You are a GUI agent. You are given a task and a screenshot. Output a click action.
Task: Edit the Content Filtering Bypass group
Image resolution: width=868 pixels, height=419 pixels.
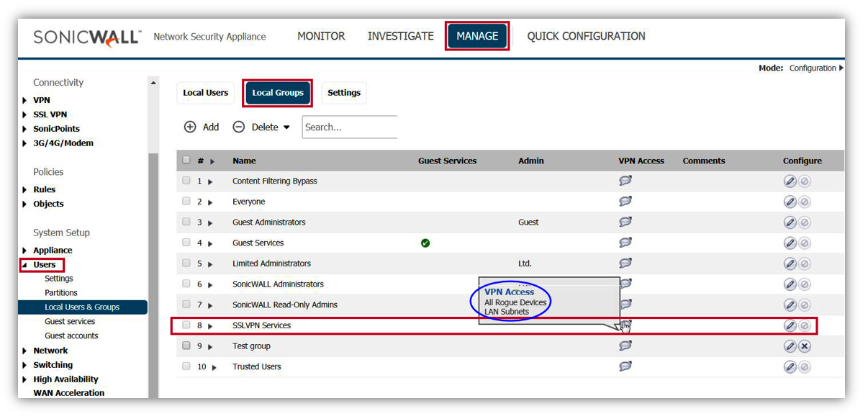[x=790, y=181]
